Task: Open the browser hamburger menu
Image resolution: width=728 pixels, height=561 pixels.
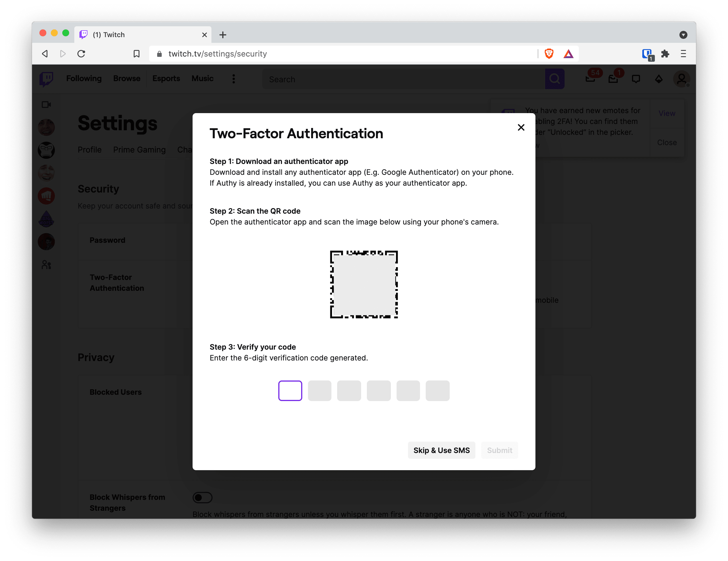Action: (683, 54)
